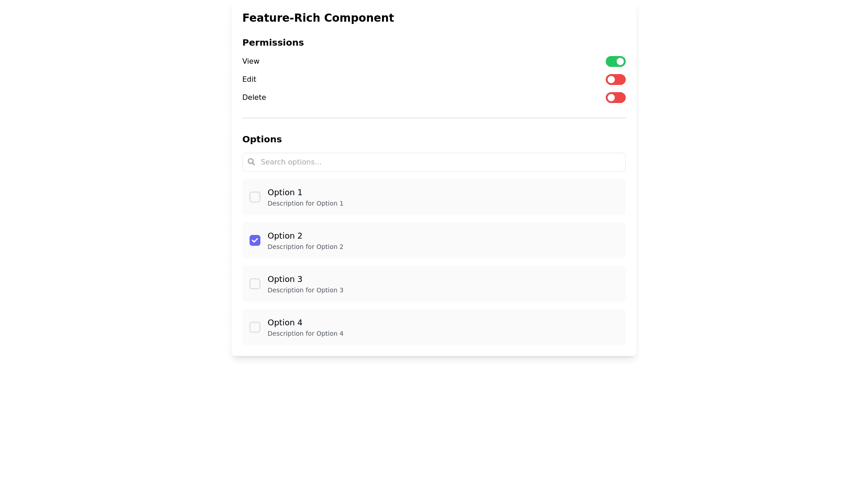Screen dimensions: 868x488
Task: Click the Option 3 title text
Action: (x=285, y=279)
